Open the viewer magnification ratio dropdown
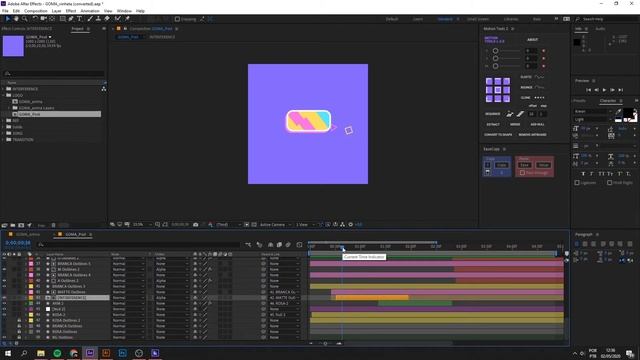The height and width of the screenshot is (360, 640). [142, 224]
